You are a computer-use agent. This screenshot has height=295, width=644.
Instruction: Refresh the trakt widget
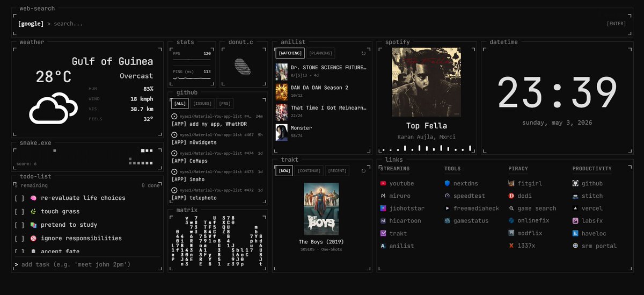tap(363, 171)
